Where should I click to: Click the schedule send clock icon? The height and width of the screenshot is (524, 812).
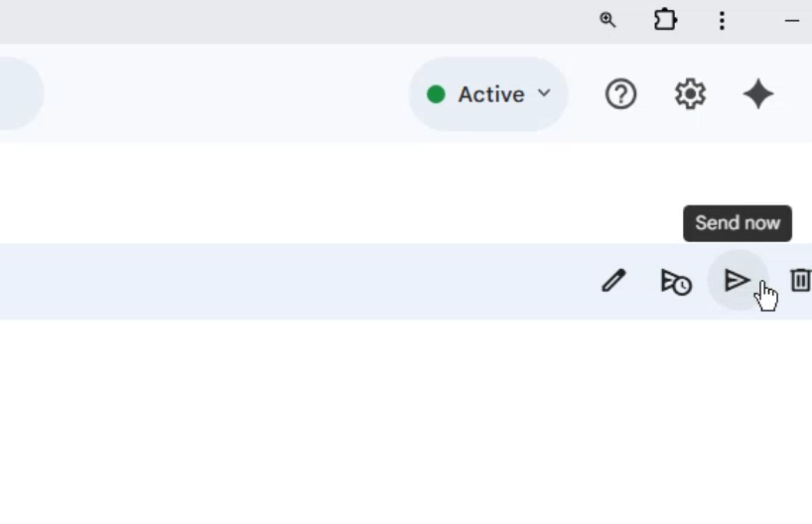pyautogui.click(x=675, y=282)
